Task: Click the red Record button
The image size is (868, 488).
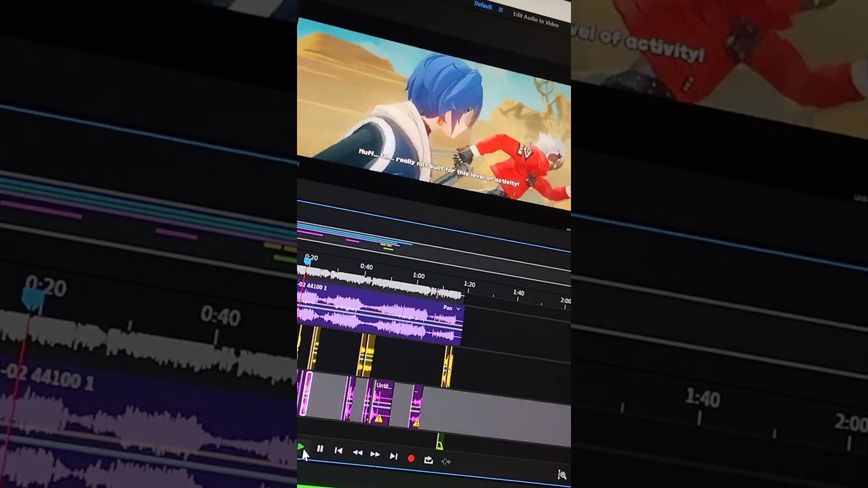Action: click(411, 459)
